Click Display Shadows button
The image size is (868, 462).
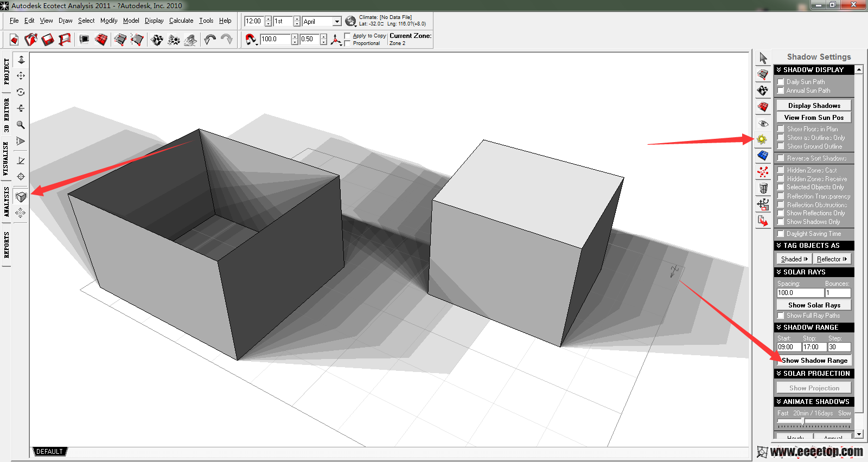[814, 106]
